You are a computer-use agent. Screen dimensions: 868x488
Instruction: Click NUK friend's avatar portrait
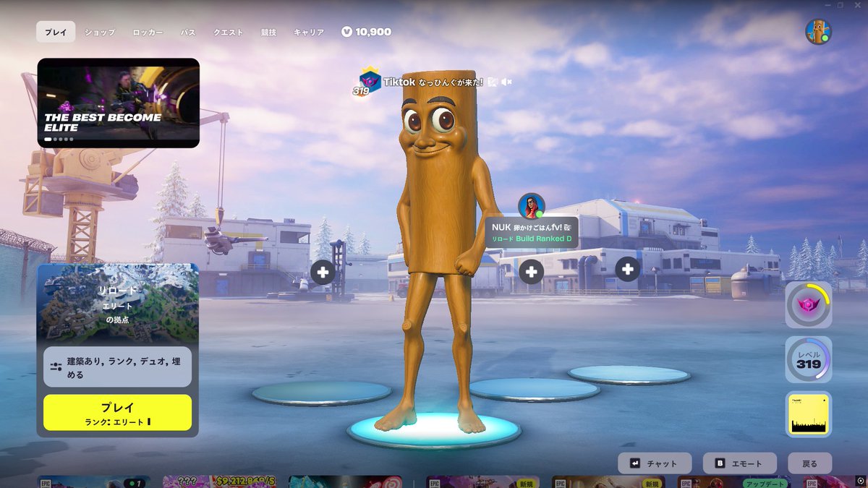532,207
